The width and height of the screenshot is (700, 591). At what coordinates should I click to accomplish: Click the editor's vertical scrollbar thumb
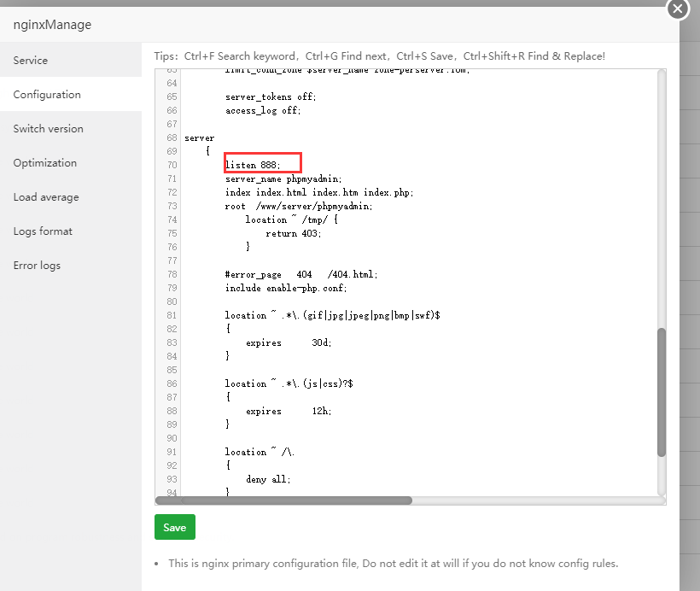[662, 393]
